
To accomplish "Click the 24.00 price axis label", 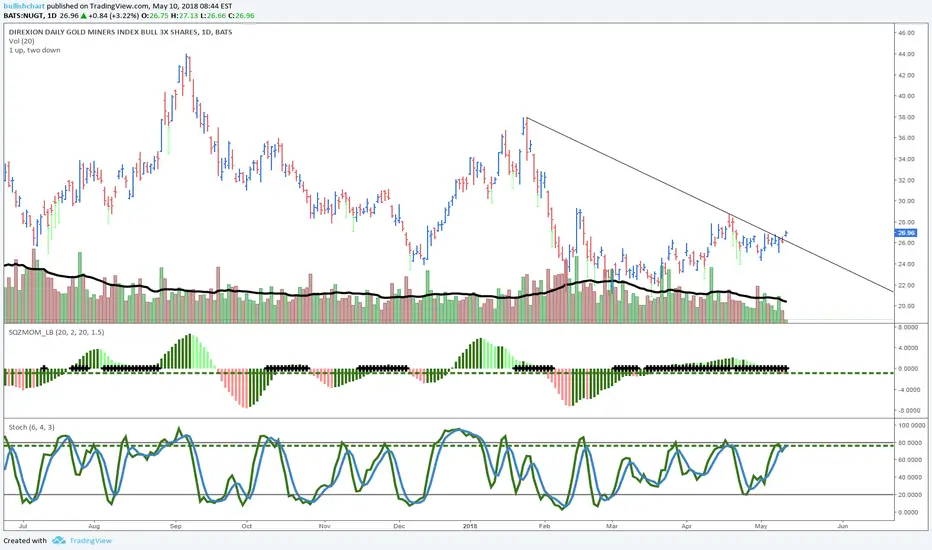I will point(906,265).
